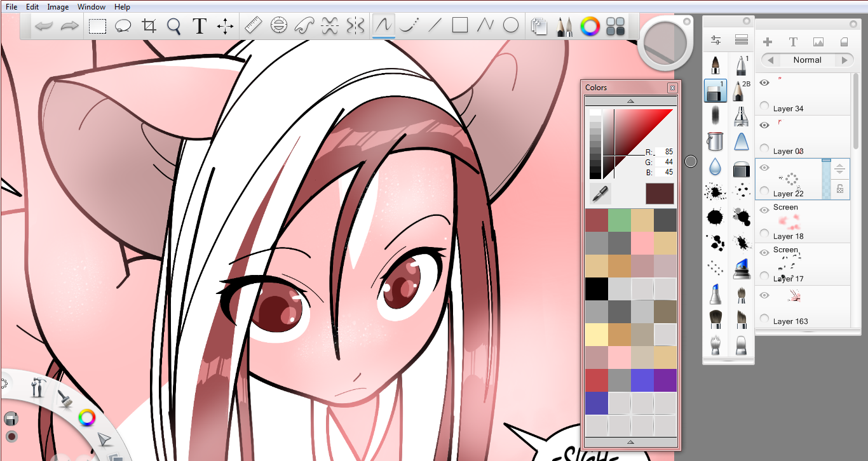Enable the French Curve guide
868x461 pixels.
tap(304, 26)
